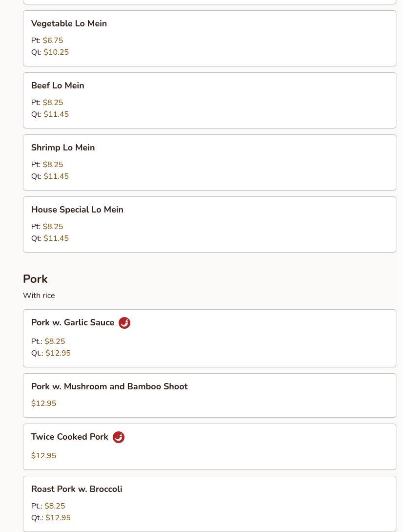The image size is (412, 532).
Task: Click the $12.95 price under Twice Cooked Pork
Action: (43, 456)
